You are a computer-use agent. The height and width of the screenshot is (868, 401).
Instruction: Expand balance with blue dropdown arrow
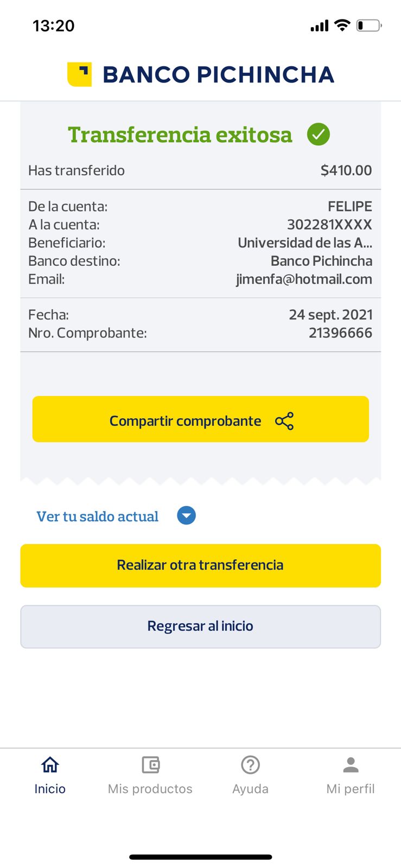point(186,515)
